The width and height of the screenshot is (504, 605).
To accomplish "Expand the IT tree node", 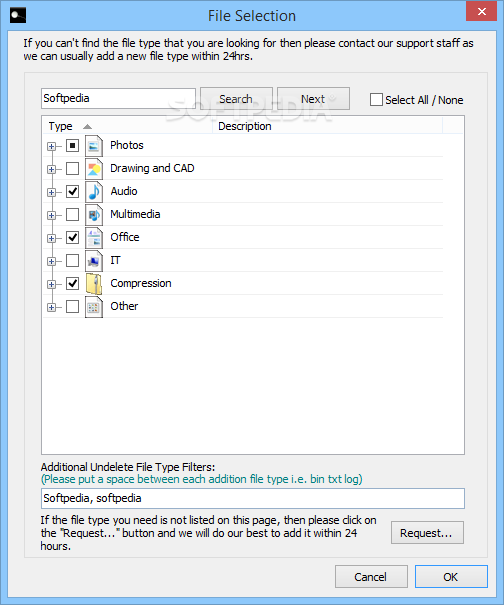I will [51, 261].
